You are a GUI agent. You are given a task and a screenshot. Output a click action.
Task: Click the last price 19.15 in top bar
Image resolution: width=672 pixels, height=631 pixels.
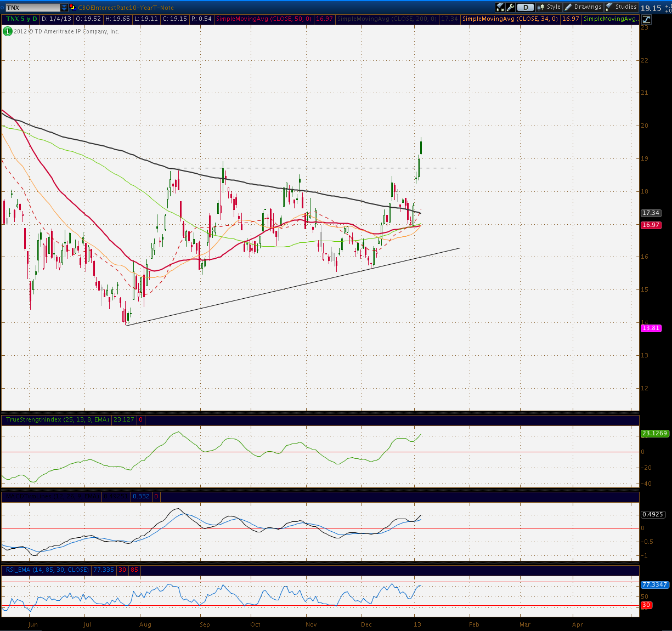651,8
